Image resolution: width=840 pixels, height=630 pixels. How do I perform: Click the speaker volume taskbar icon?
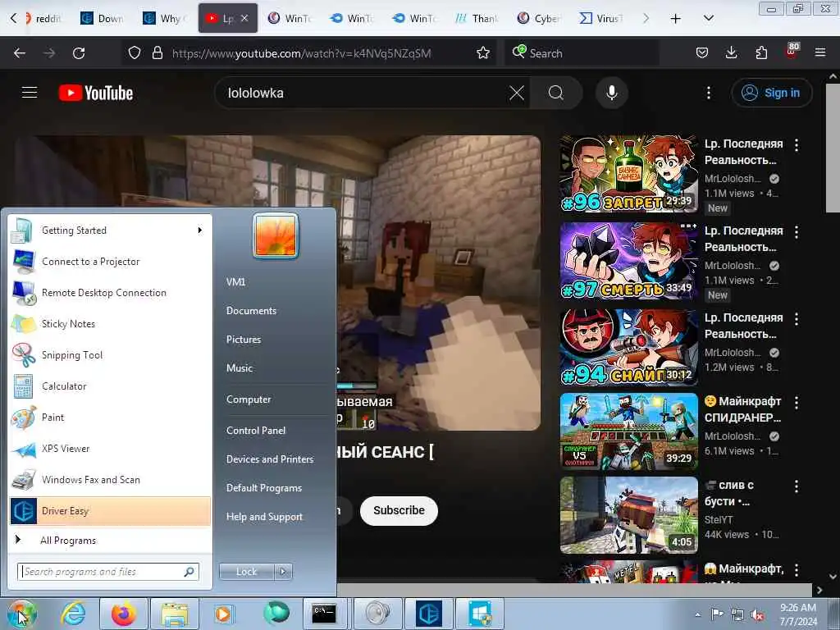[x=378, y=614]
